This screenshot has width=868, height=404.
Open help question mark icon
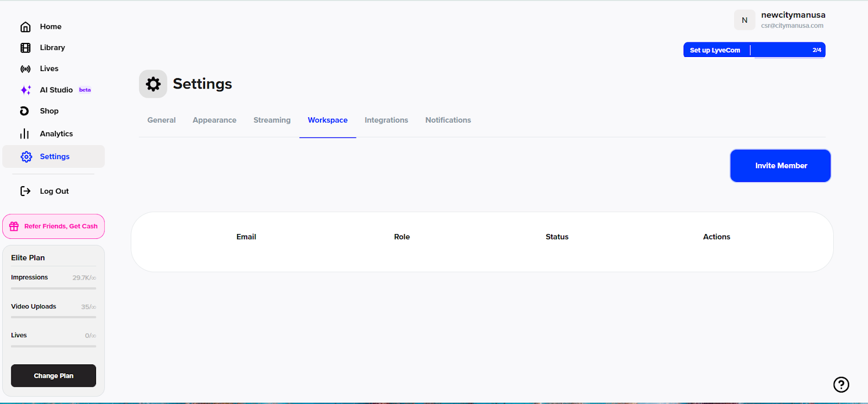[841, 384]
